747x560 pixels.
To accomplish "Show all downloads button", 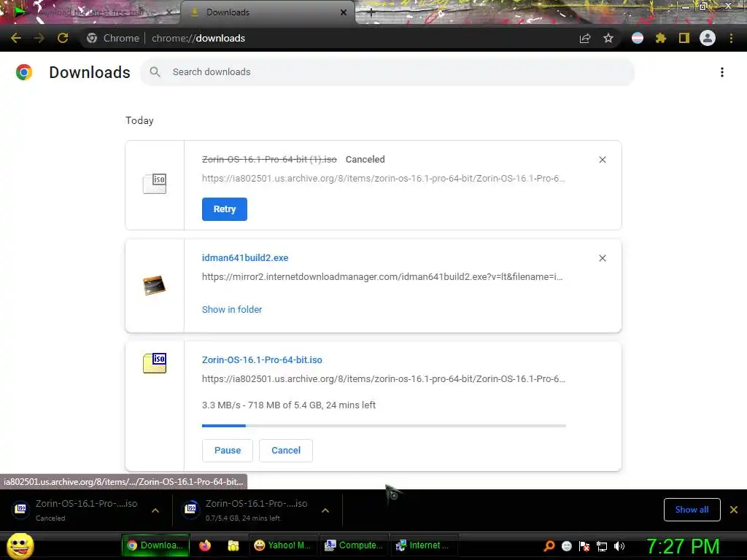I will click(x=692, y=510).
